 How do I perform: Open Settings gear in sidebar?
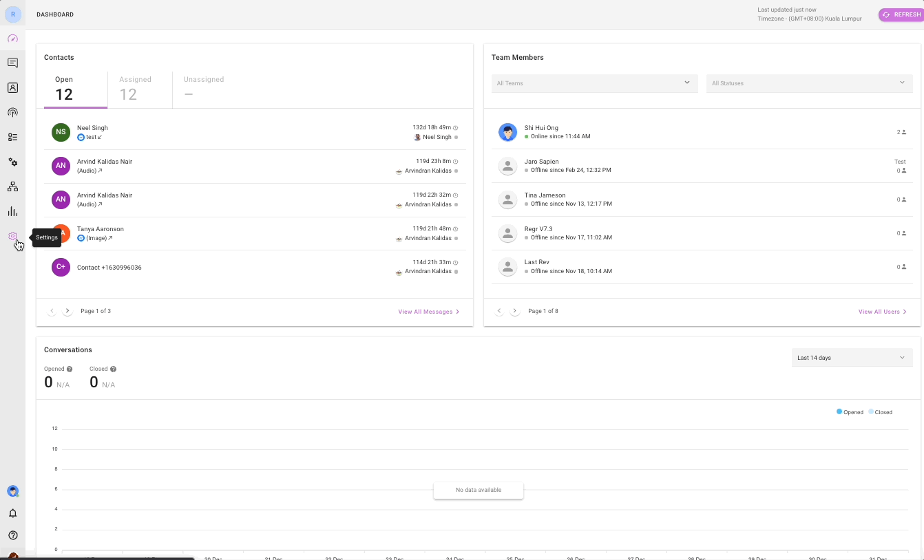(12, 237)
